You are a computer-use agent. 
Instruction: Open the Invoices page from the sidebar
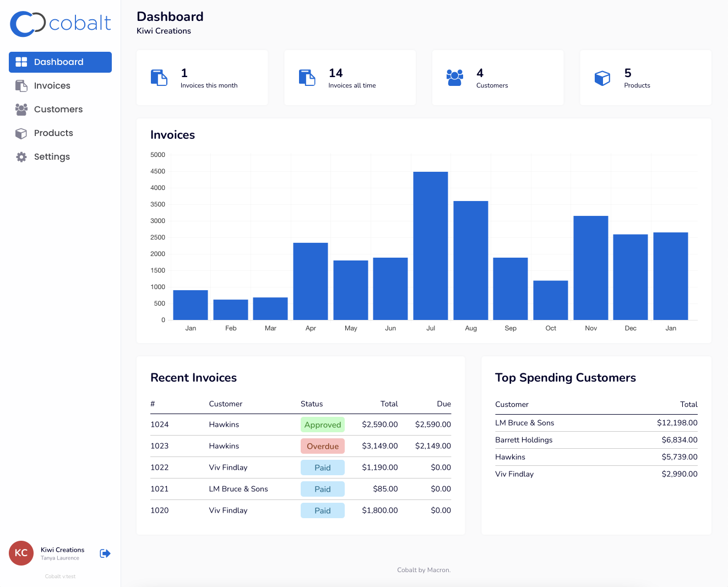click(52, 86)
